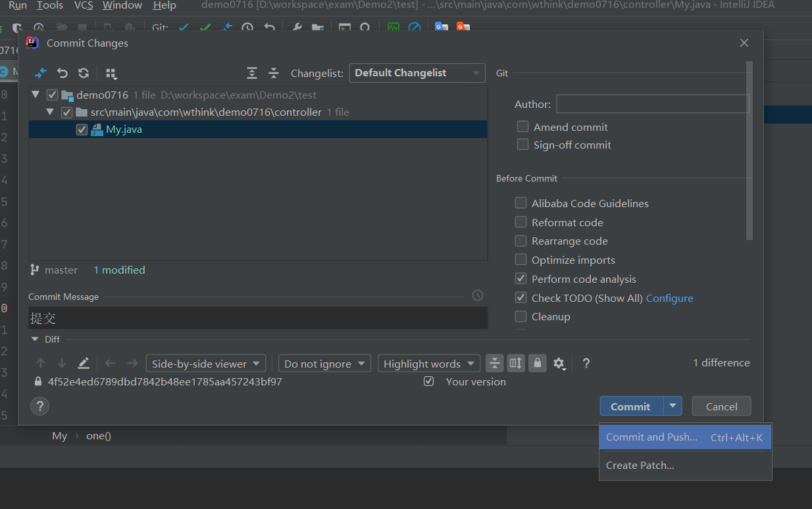Click the Git rollback icon in main toolbar

click(x=269, y=28)
